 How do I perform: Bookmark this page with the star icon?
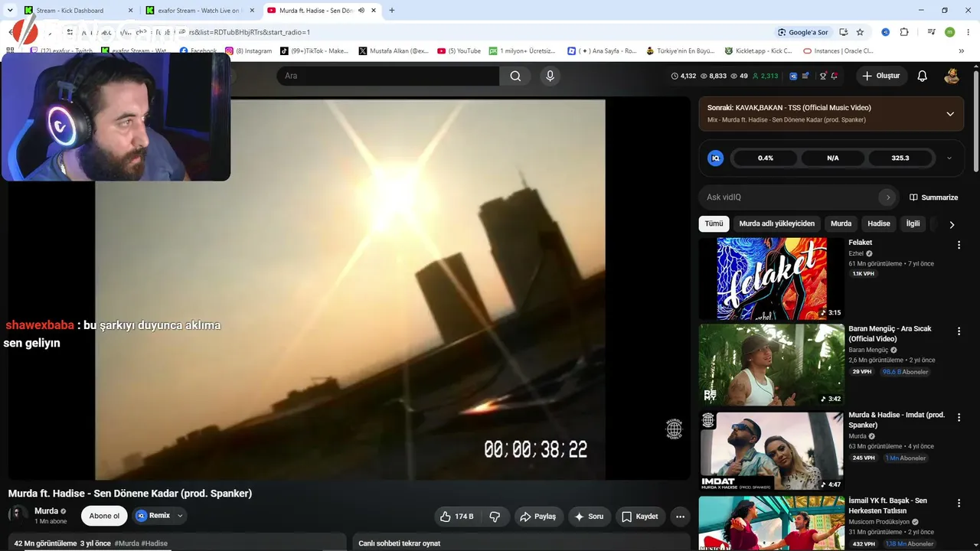coord(860,32)
